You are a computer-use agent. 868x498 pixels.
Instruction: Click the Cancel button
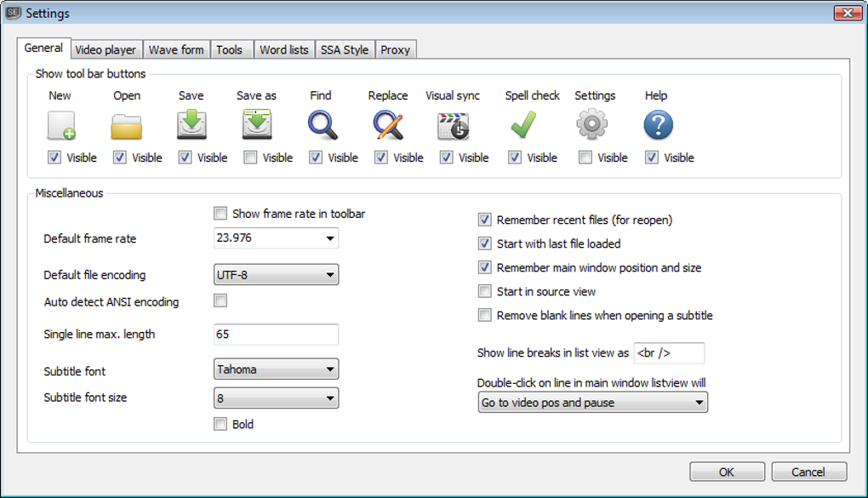(x=808, y=472)
